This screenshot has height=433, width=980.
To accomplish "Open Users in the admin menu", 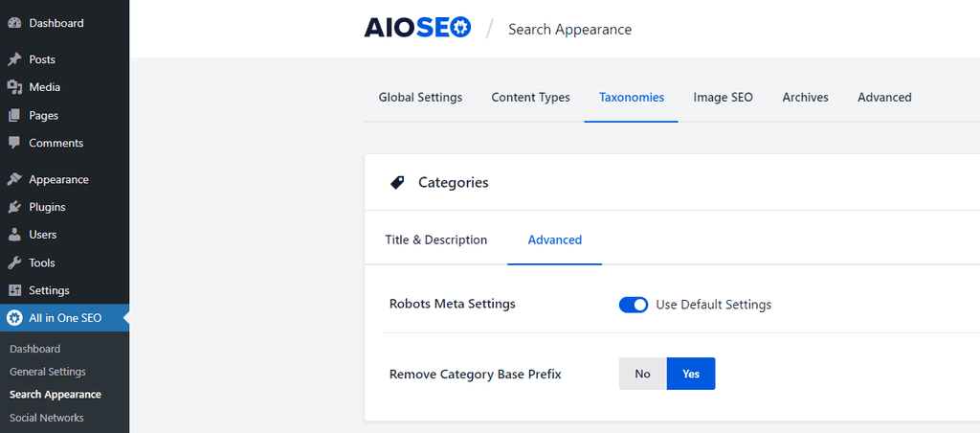I will [42, 235].
